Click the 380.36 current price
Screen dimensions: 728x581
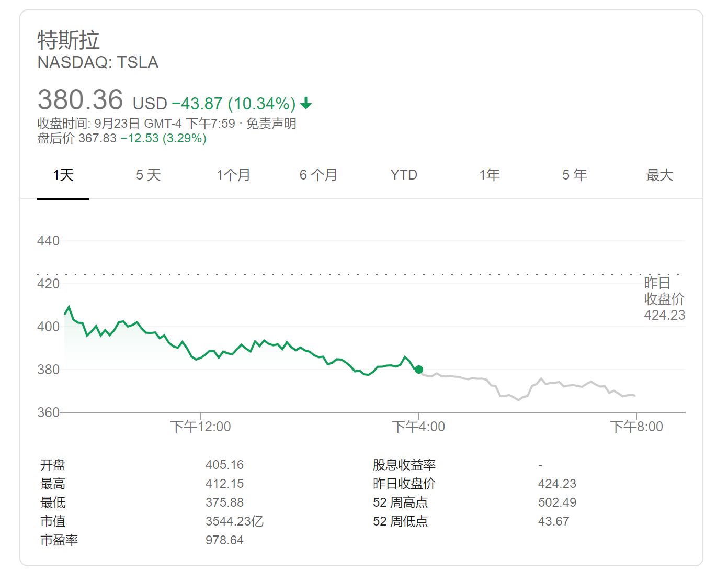point(81,99)
